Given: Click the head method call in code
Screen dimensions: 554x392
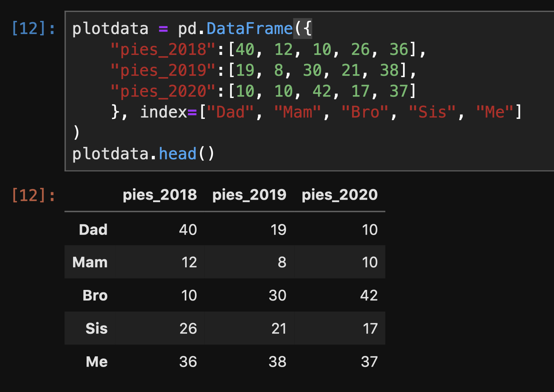Looking at the screenshot, I should point(178,154).
